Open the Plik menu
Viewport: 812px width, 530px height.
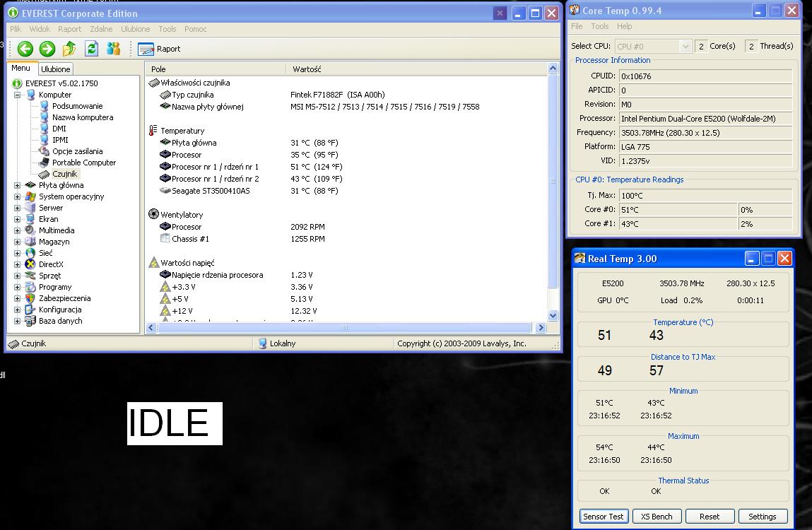pyautogui.click(x=16, y=29)
